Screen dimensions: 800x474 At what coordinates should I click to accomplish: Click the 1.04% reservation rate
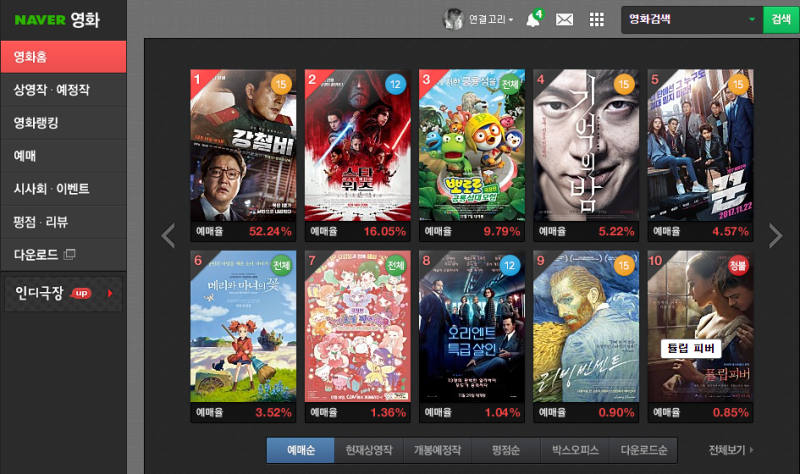(x=502, y=412)
